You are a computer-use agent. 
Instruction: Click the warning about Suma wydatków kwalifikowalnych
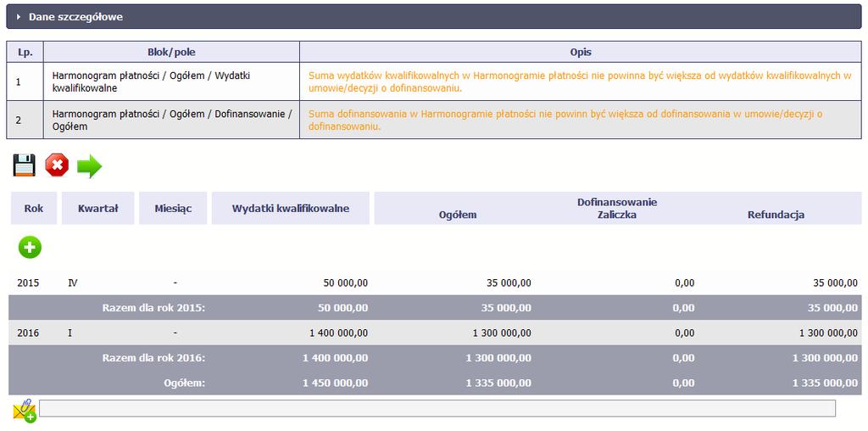[x=580, y=81]
